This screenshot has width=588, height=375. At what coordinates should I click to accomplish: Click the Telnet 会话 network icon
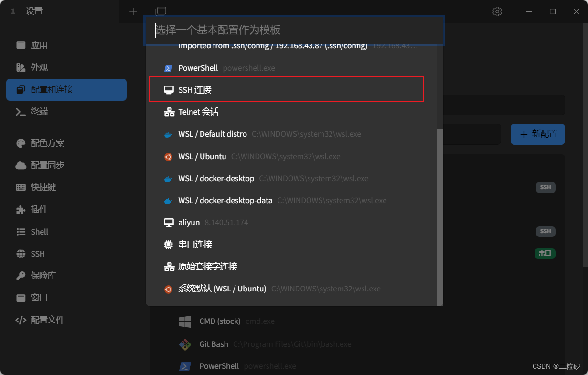tap(168, 112)
